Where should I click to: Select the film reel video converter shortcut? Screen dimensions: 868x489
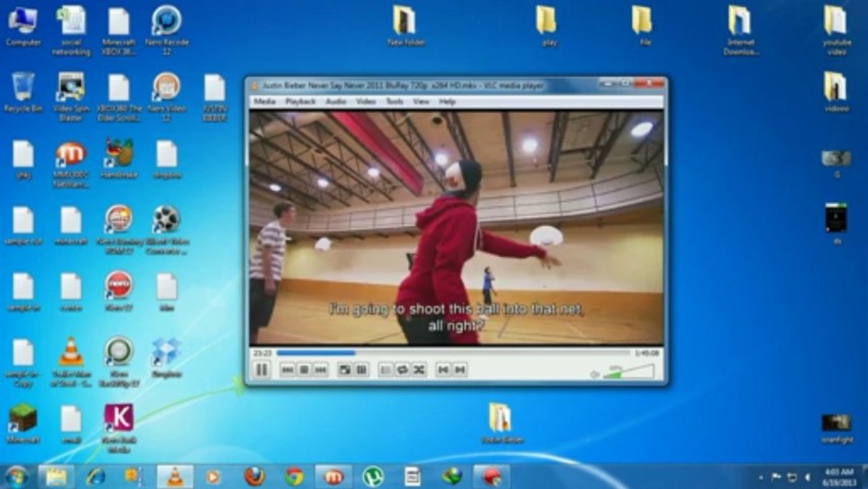click(x=166, y=230)
